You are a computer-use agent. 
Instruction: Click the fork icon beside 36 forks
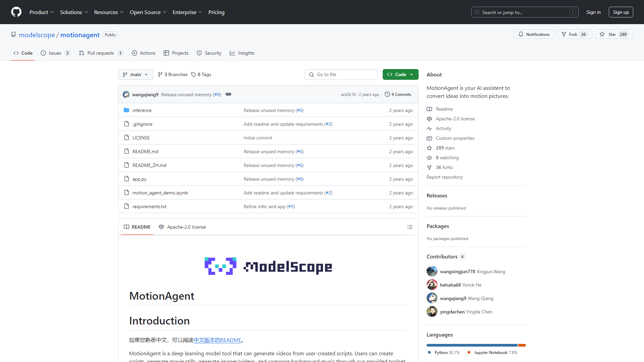pos(429,167)
